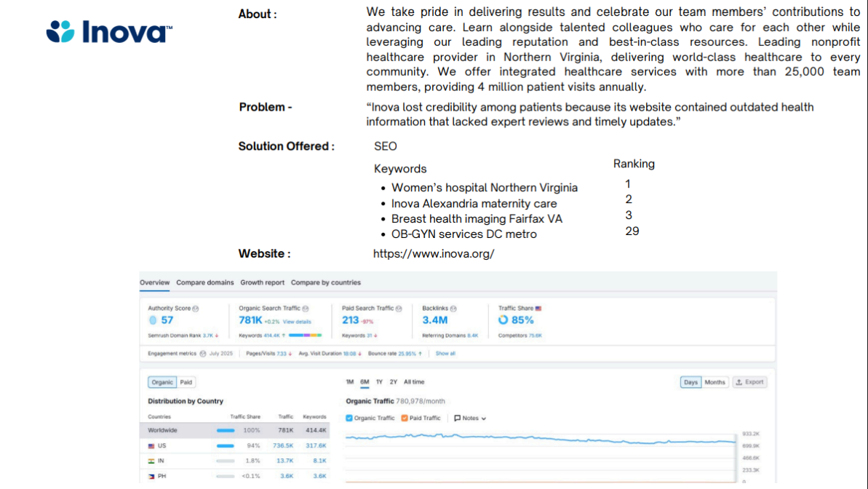The image size is (868, 489).
Task: Click the Traffic Share US flag icon
Action: [538, 309]
